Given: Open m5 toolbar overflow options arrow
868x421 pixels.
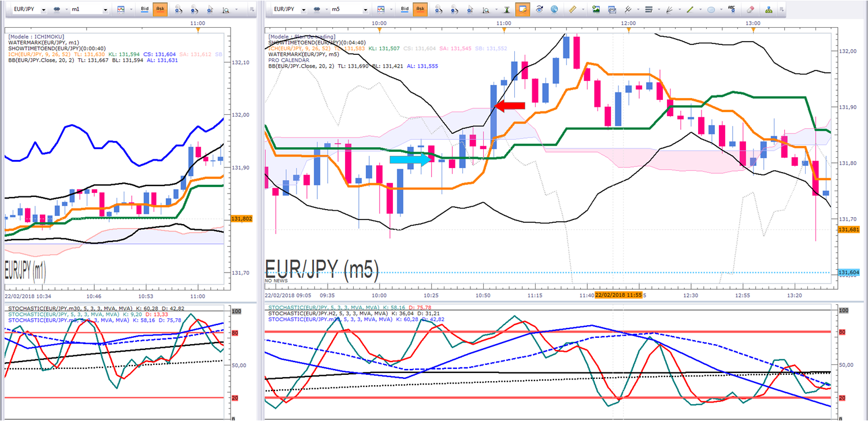Looking at the screenshot, I should (782, 10).
